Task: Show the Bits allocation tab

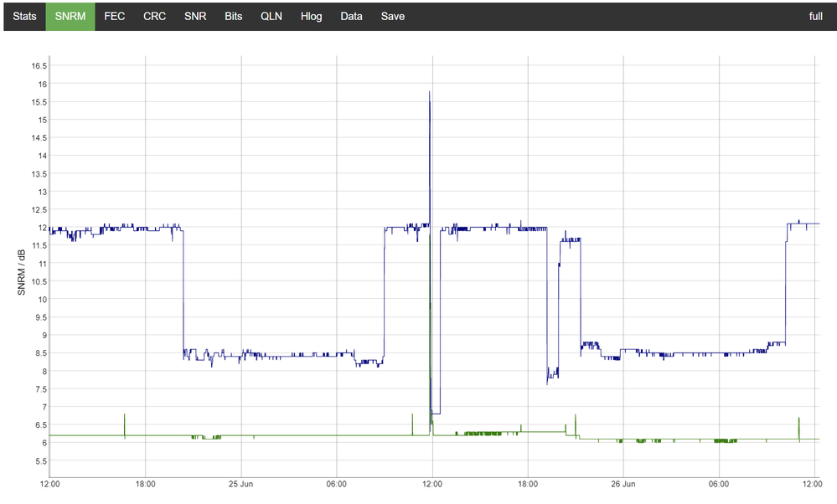Action: click(x=234, y=16)
